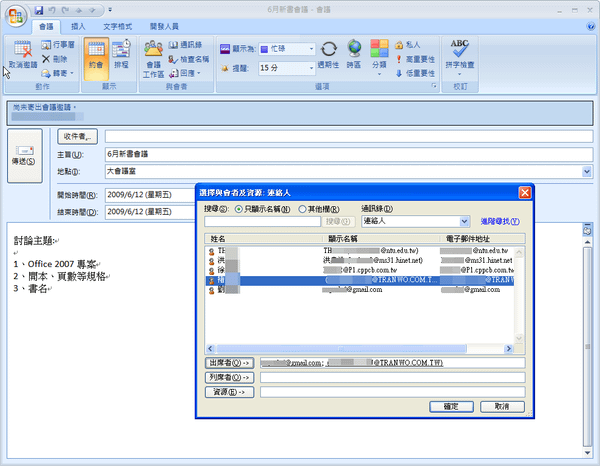Image resolution: width=600 pixels, height=466 pixels.
Task: Click the 取消邀請 (cancel invitation) icon
Action: coord(23,54)
